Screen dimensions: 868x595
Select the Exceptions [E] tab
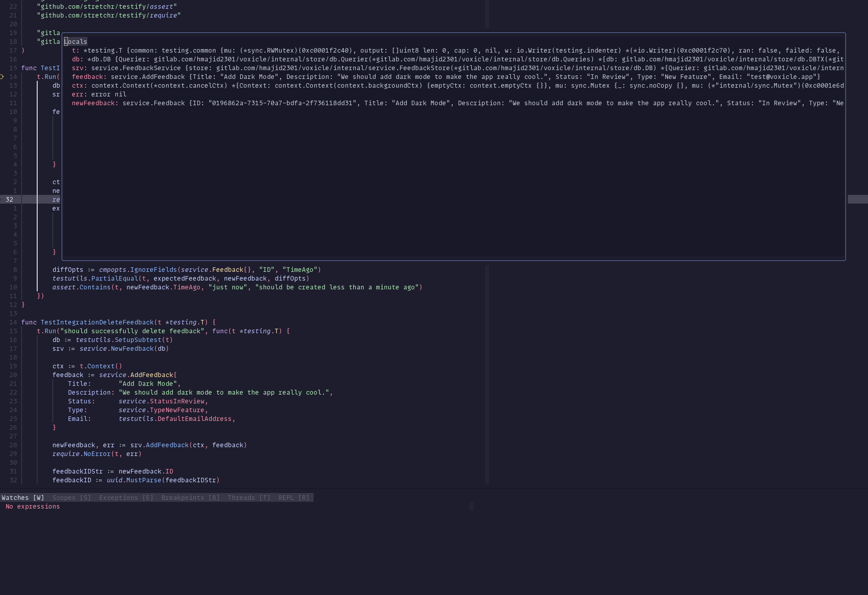tap(126, 498)
